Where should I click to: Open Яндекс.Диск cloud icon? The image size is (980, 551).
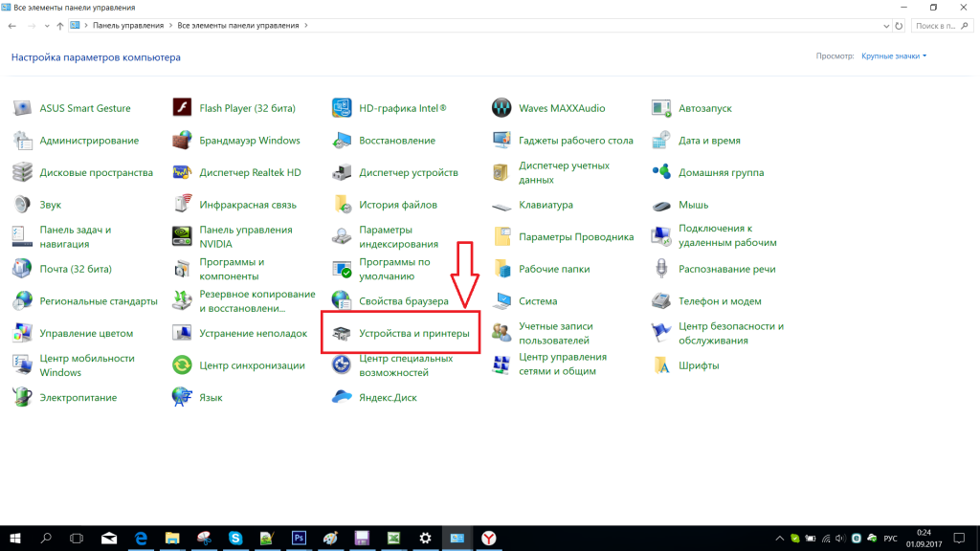click(342, 397)
